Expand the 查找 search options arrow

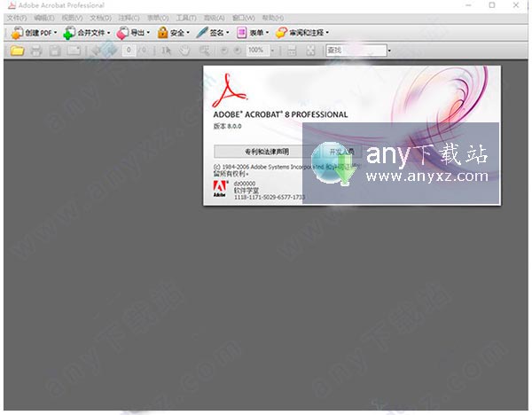(x=389, y=51)
